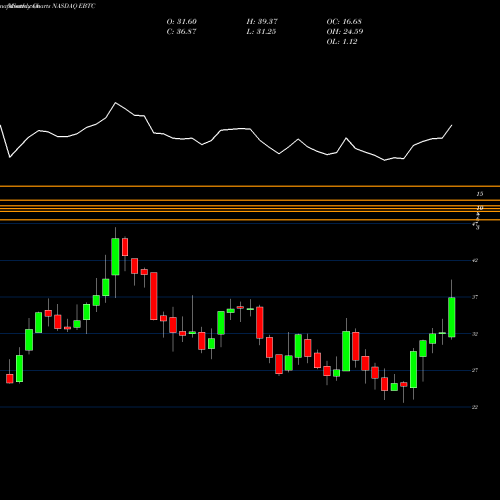This screenshot has width=500, height=500.
Task: Click the tallest green candle at the chart peak
Action: coord(115,256)
